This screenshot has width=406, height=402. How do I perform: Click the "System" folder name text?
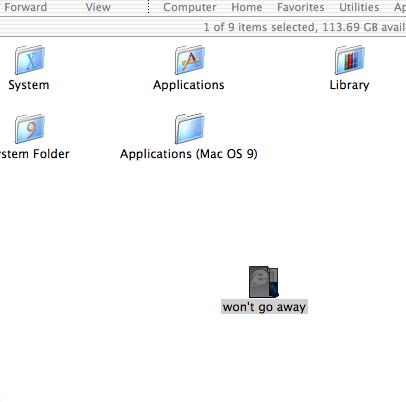pyautogui.click(x=29, y=85)
